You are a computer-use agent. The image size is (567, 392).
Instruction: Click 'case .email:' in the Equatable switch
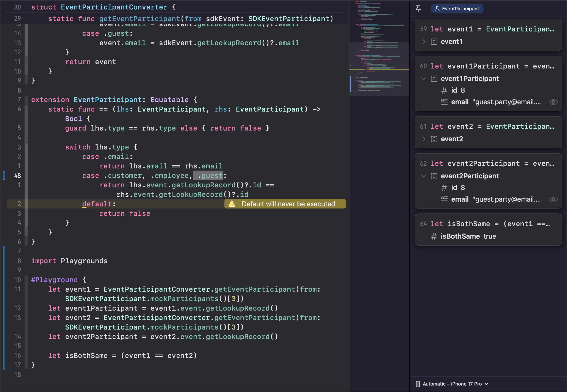click(x=107, y=157)
